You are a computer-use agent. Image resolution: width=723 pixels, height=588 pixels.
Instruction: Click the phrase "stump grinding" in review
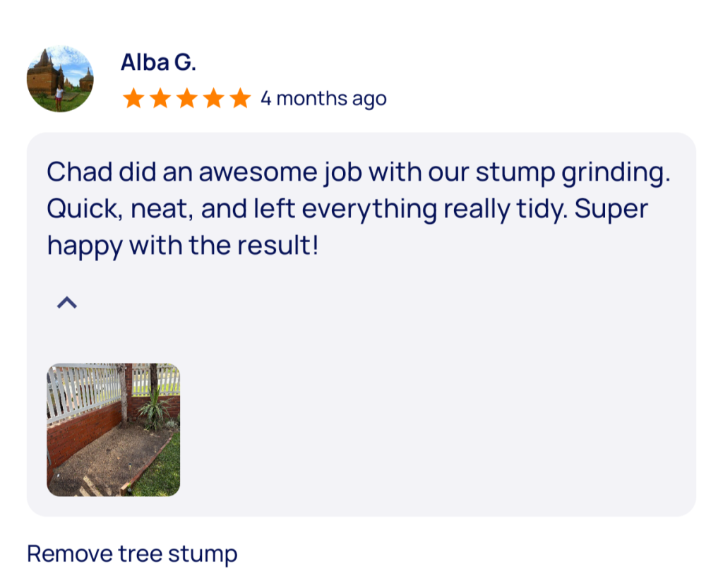click(x=572, y=172)
